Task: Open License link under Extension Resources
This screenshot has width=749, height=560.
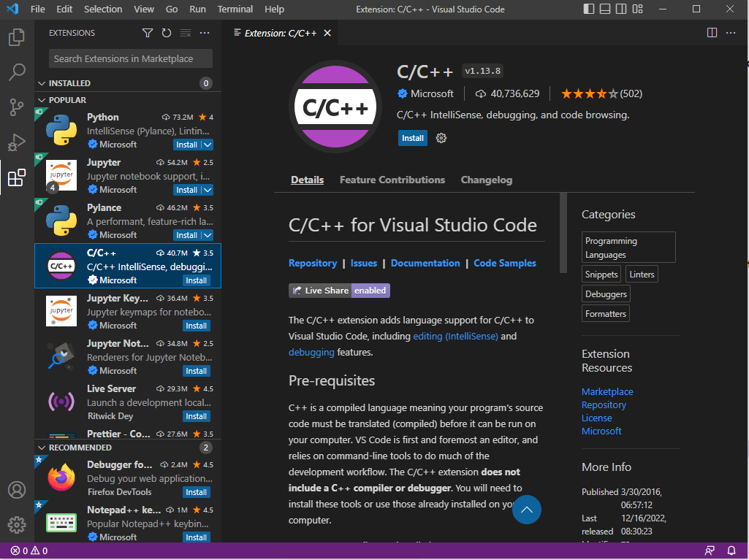Action: 596,418
